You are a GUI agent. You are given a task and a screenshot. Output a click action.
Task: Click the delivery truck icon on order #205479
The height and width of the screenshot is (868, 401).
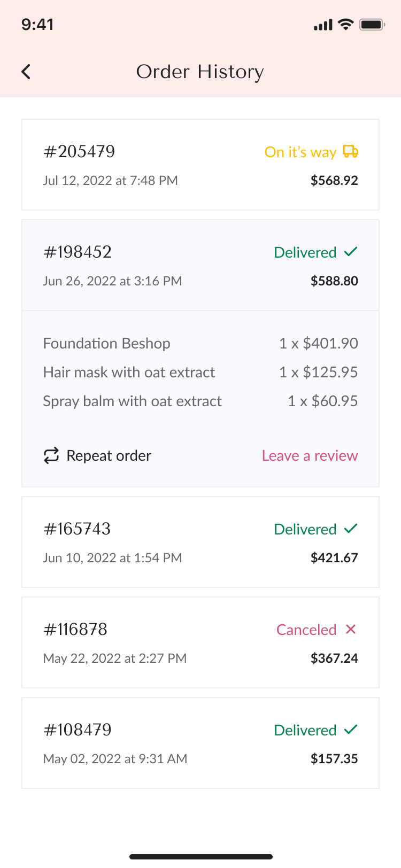point(351,152)
